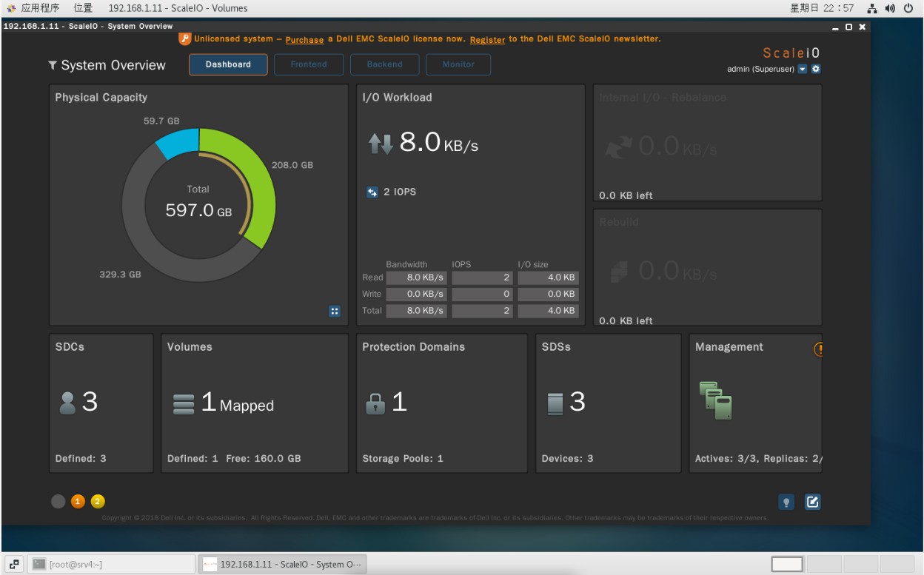Screen dimensions: 924x575
Task: Click the show-desktop icon in the bottom taskbar
Action: pos(15,564)
